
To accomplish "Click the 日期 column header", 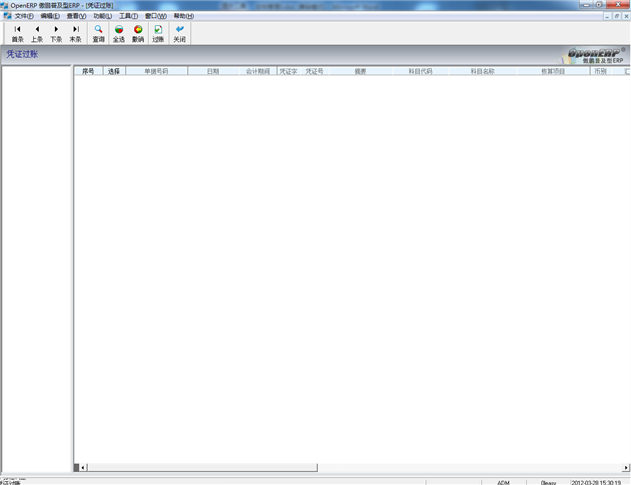I will click(212, 72).
